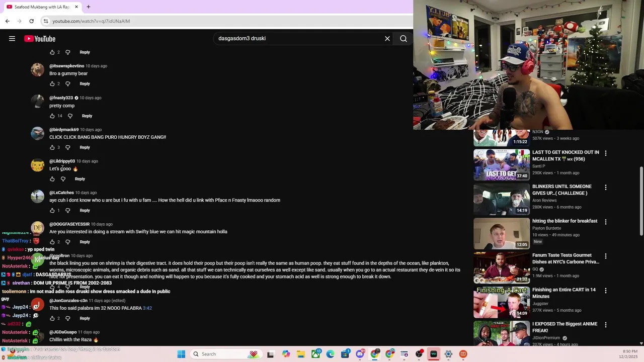Open 'BLINKERS UNTIL SOMEONE GIVES UP' video title
This screenshot has width=644, height=362.
(562, 190)
